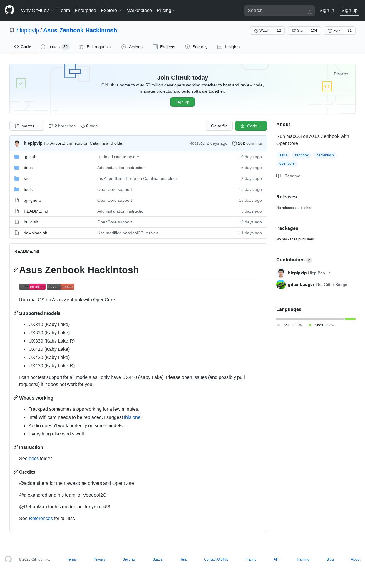Click the commit history clock icon

(x=234, y=143)
